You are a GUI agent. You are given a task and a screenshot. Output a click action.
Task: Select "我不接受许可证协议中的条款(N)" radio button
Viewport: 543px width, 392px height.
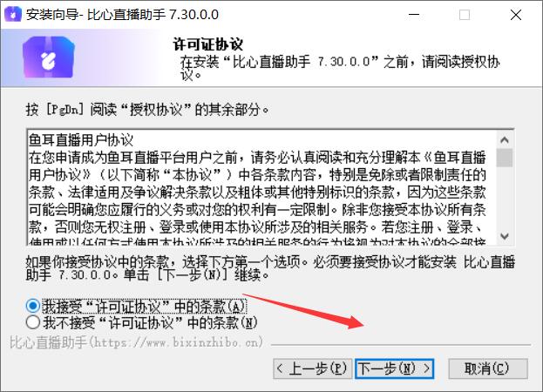click(33, 322)
